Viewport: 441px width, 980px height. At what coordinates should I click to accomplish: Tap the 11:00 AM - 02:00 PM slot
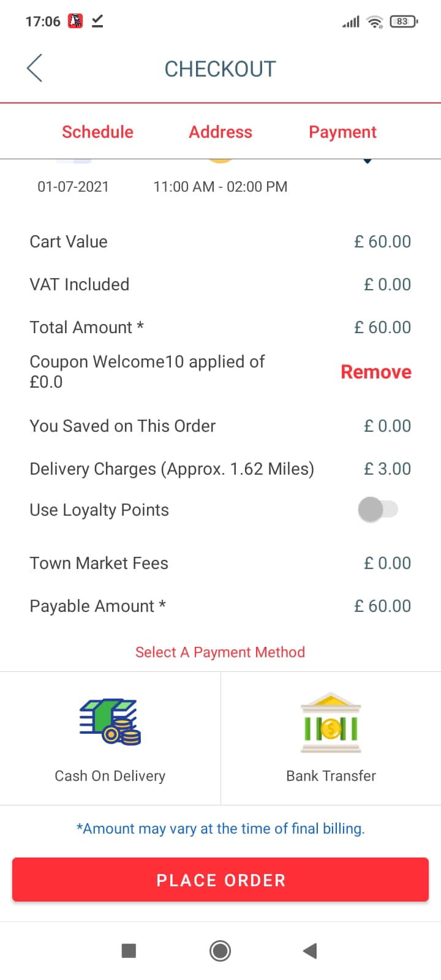(220, 187)
